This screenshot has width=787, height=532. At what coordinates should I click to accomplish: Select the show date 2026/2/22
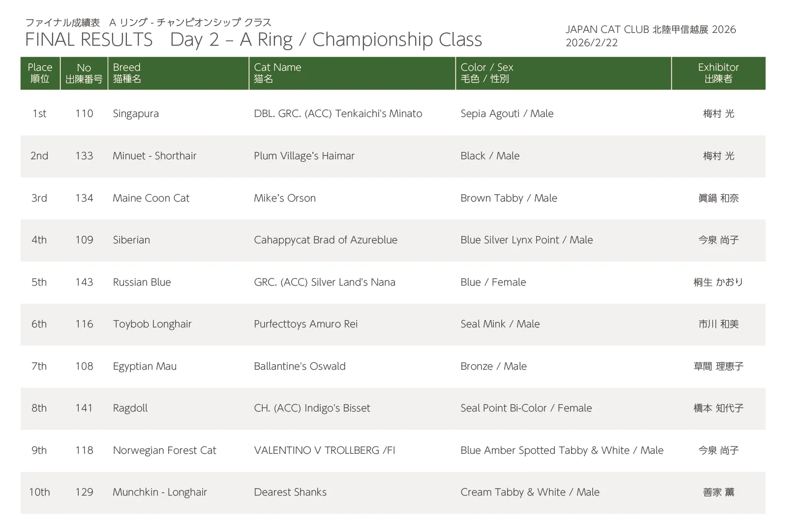(591, 43)
